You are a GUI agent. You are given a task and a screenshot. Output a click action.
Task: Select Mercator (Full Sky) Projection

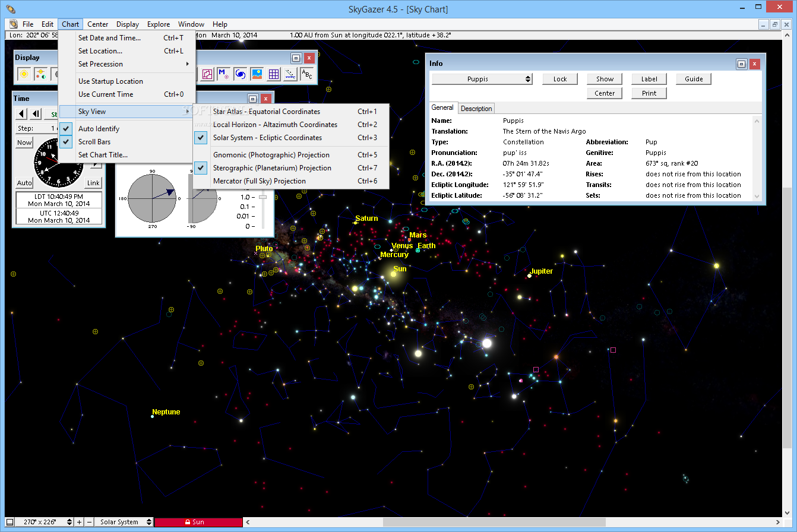tap(291, 181)
